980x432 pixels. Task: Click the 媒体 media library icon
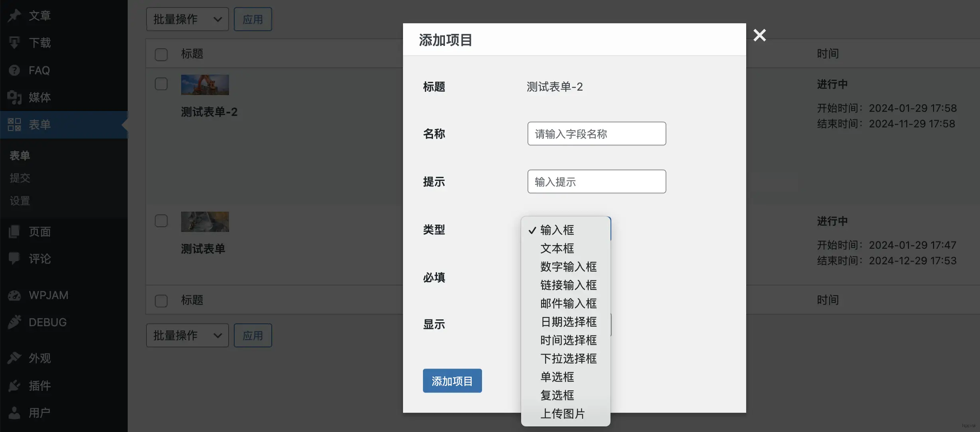(x=14, y=97)
